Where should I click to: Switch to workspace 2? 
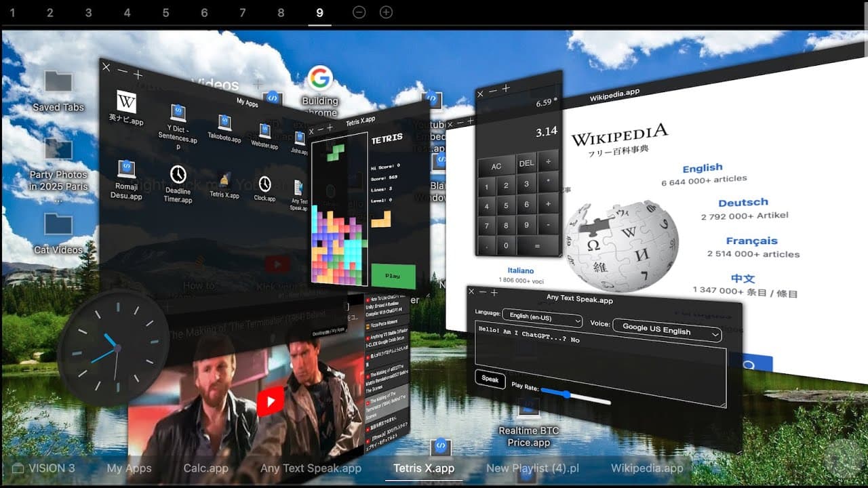[50, 12]
